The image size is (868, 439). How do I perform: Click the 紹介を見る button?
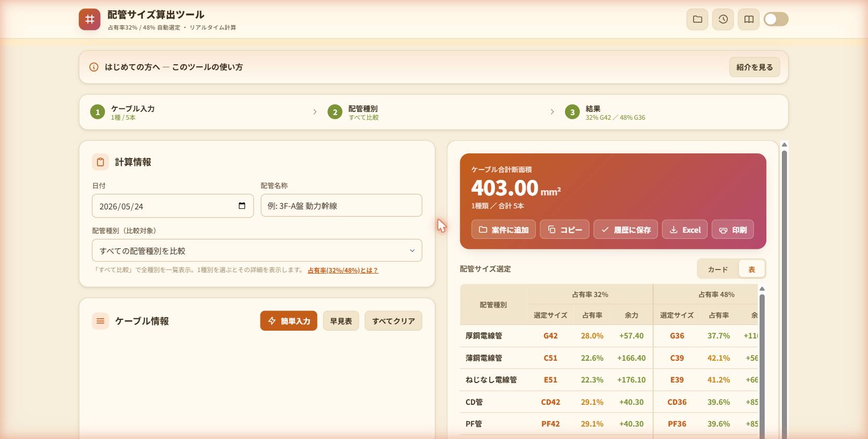[x=754, y=67]
